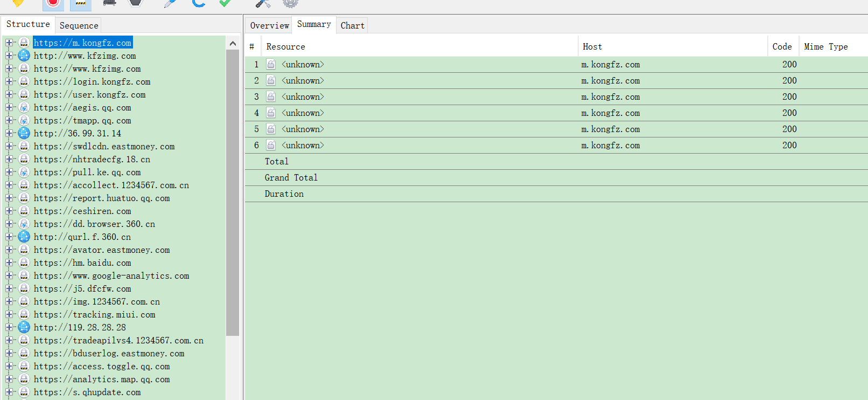Toggle the red Record button
This screenshot has height=400, width=868.
click(53, 3)
